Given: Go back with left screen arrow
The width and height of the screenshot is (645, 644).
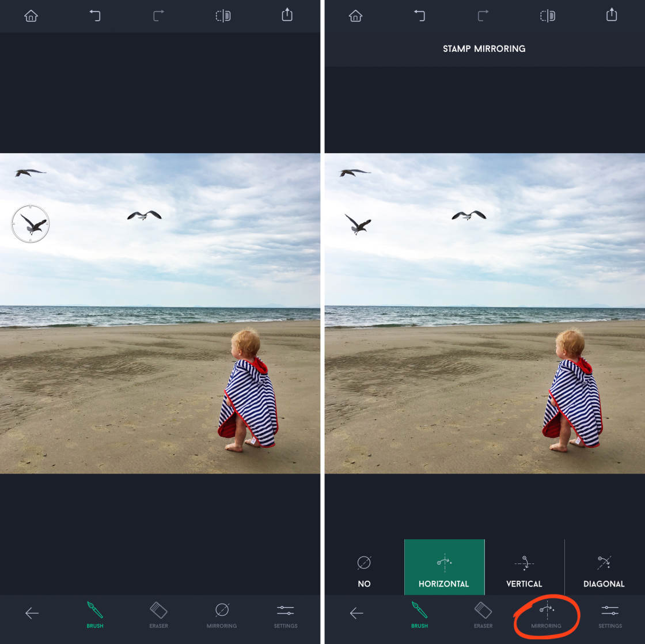Looking at the screenshot, I should tap(32, 613).
